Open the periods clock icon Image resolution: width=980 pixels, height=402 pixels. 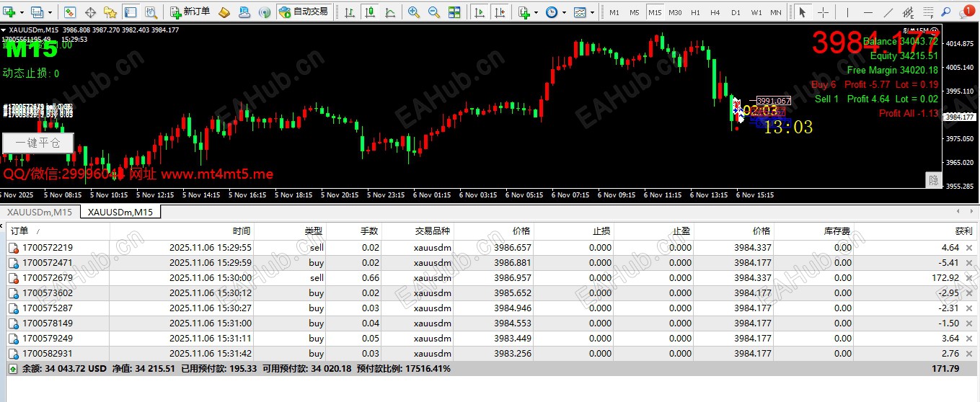coord(552,12)
